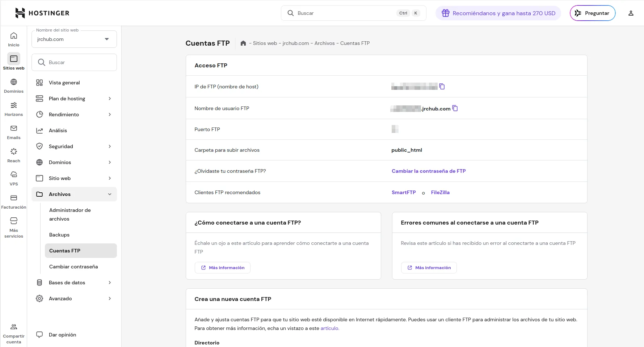Screen dimensions: 644x347
Task: Open the Análisis menu item
Action: [74, 130]
